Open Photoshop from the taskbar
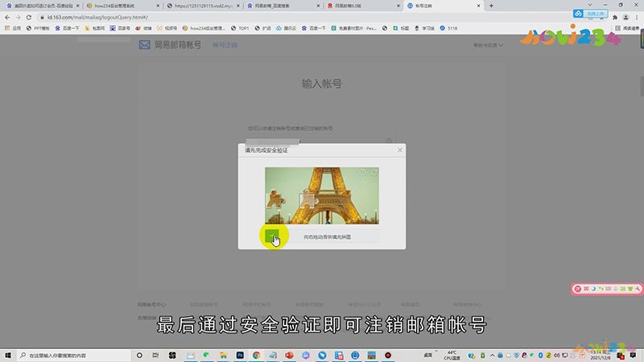This screenshot has width=644, height=362. click(240, 355)
